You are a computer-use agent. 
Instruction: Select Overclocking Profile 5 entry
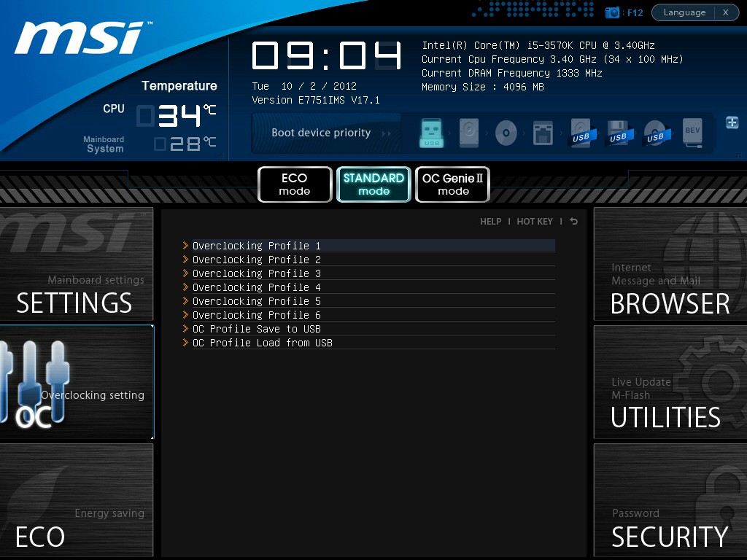click(x=373, y=300)
